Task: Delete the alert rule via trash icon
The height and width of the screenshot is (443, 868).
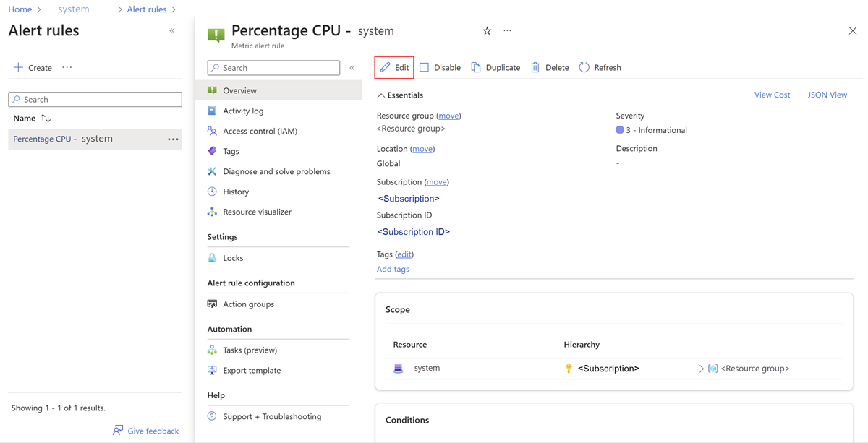Action: click(535, 67)
